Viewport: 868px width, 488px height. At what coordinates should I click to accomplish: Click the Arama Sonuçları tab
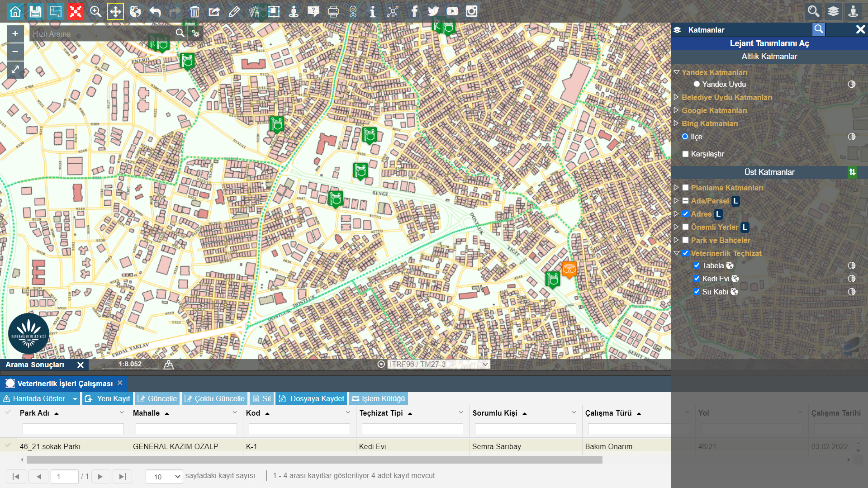click(35, 365)
